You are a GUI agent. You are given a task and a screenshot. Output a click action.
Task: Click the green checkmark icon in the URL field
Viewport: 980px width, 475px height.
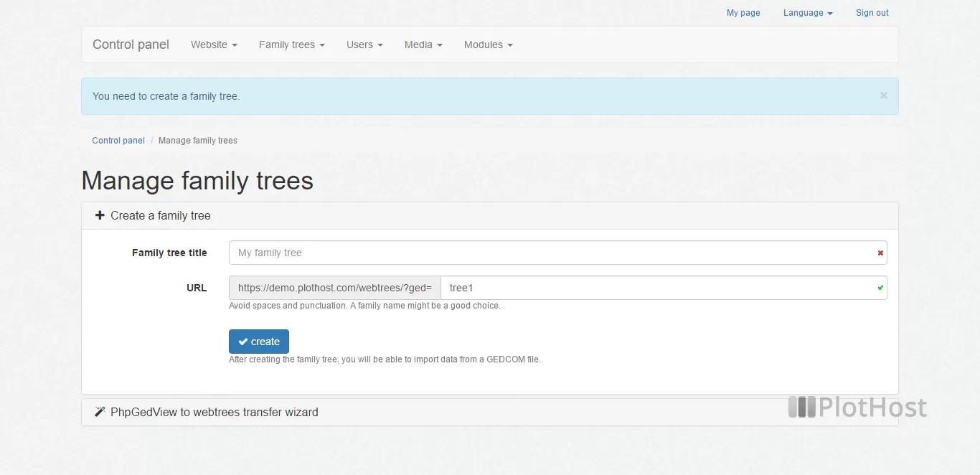880,288
